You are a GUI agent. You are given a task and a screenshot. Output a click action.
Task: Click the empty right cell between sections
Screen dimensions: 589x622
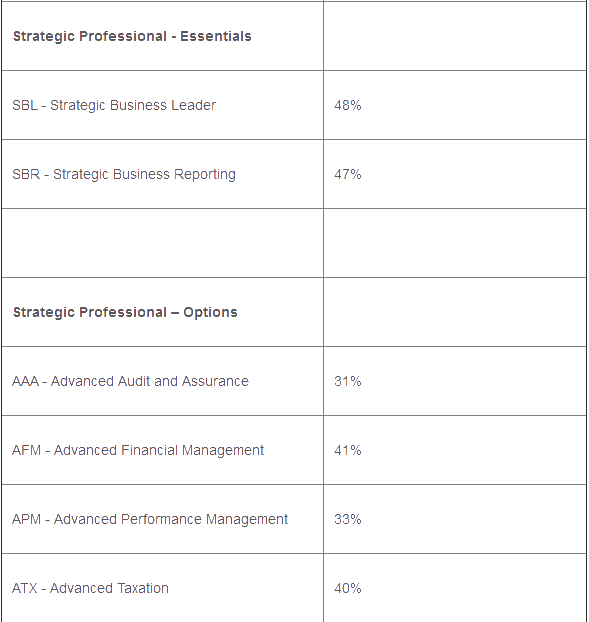click(455, 243)
